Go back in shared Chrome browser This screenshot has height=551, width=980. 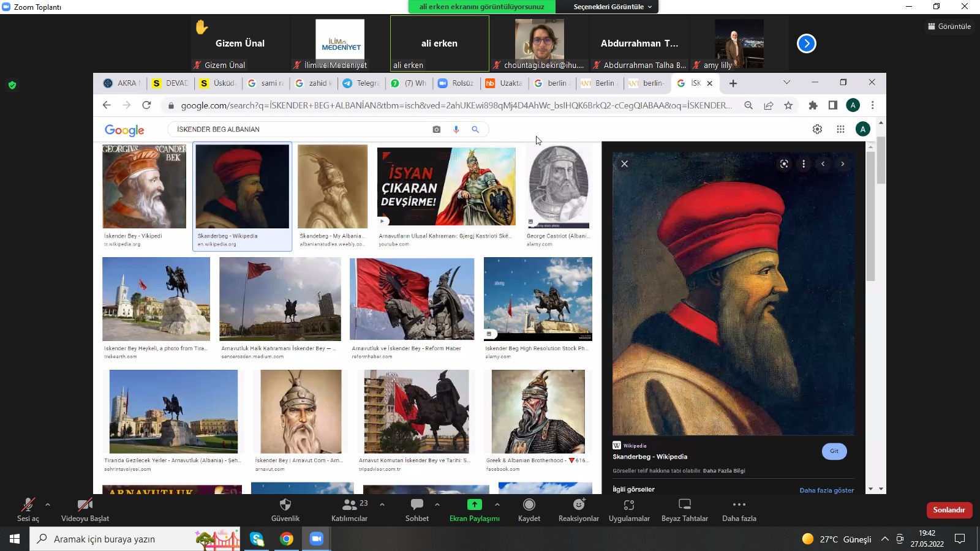107,105
